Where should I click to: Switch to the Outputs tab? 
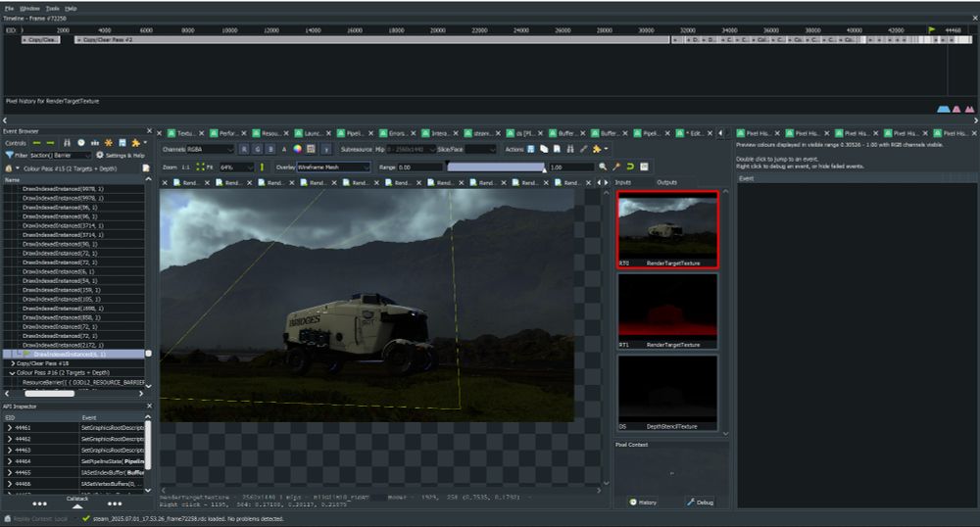(x=666, y=182)
